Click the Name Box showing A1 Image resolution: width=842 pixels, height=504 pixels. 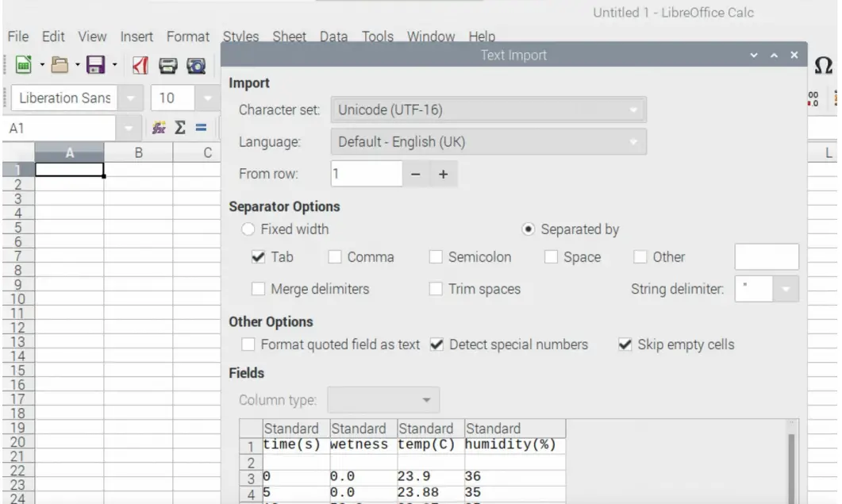[x=59, y=129]
